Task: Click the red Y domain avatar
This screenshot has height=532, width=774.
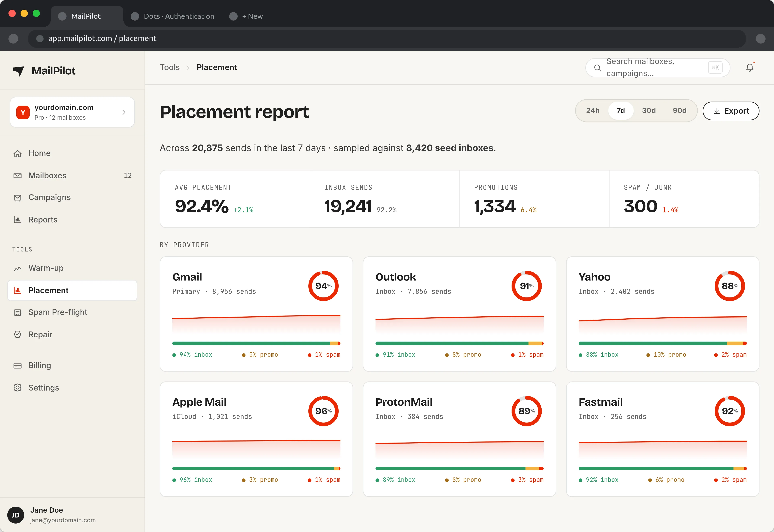Action: click(23, 112)
